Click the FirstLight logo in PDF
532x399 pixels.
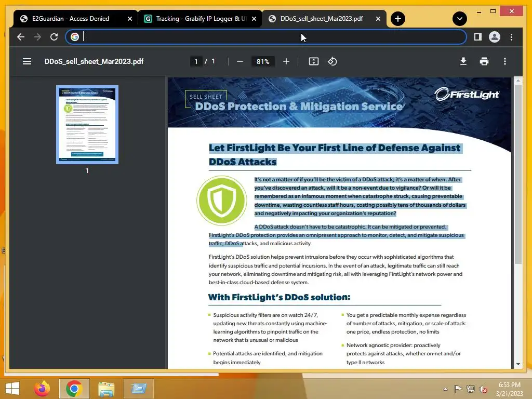pyautogui.click(x=467, y=95)
